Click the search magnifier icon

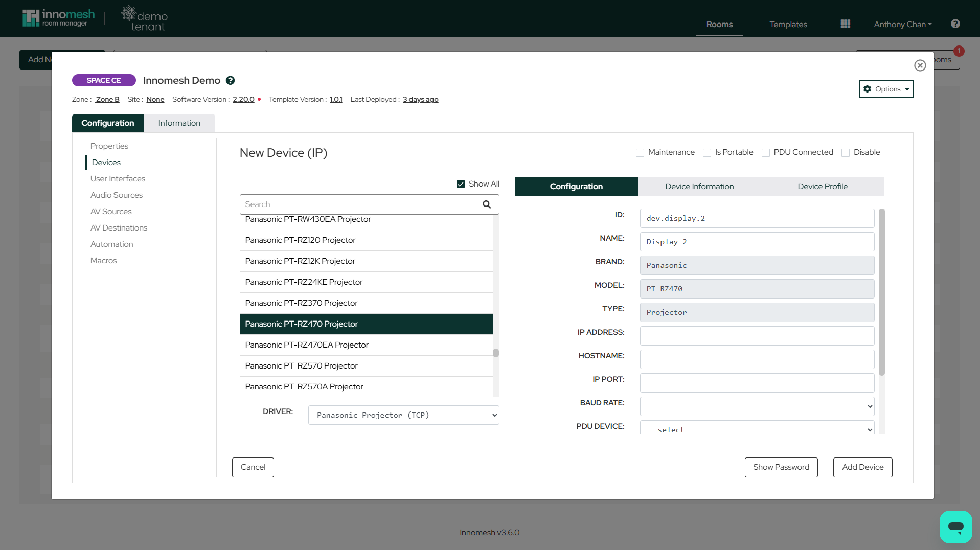point(487,204)
